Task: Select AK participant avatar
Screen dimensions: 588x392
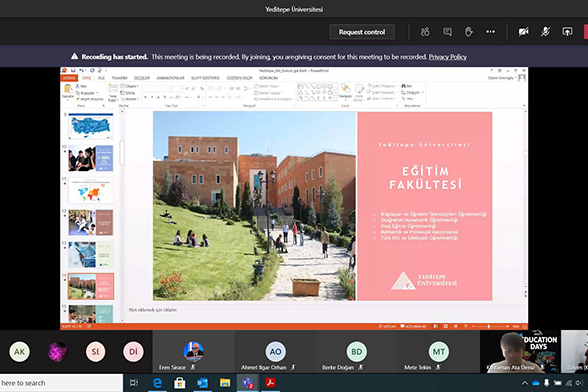Action: [x=20, y=352]
